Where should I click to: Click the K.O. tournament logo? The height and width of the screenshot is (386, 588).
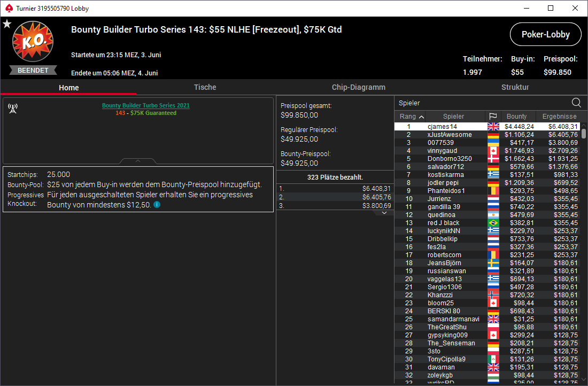(x=33, y=41)
